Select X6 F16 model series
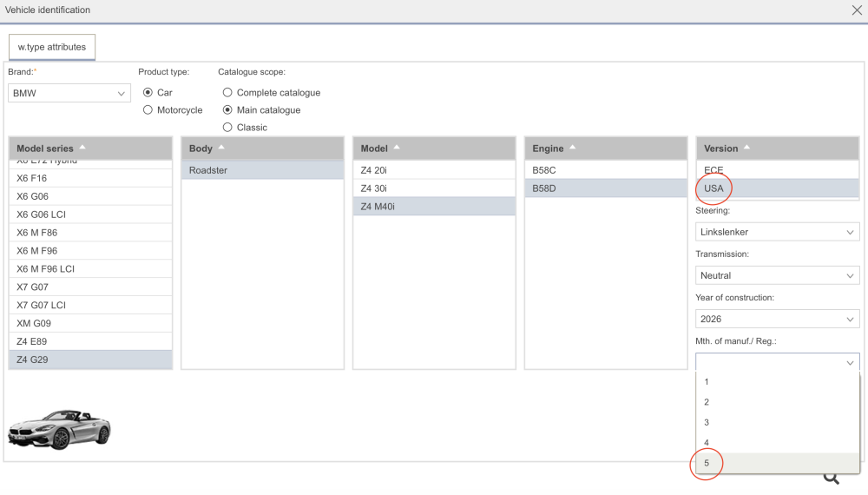 coord(91,178)
